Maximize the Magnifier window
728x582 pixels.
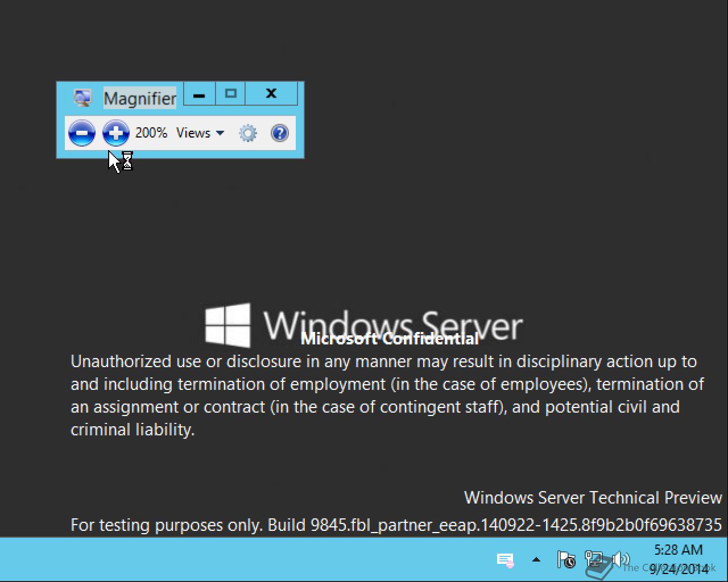(x=230, y=94)
